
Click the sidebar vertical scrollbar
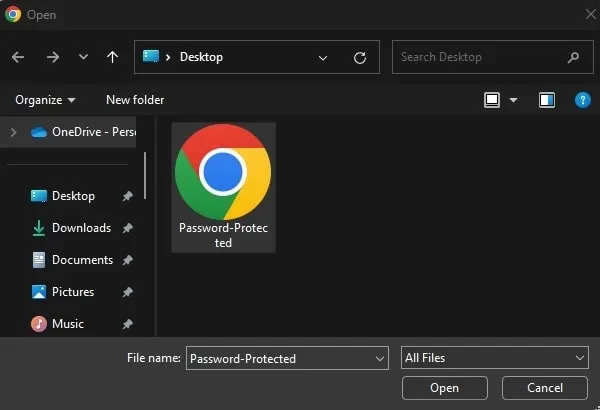click(145, 176)
